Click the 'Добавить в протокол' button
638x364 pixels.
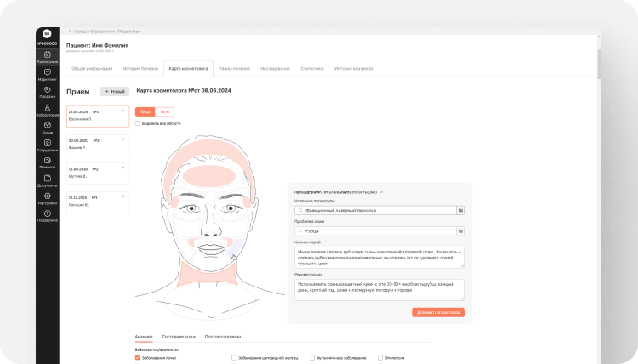coord(438,312)
